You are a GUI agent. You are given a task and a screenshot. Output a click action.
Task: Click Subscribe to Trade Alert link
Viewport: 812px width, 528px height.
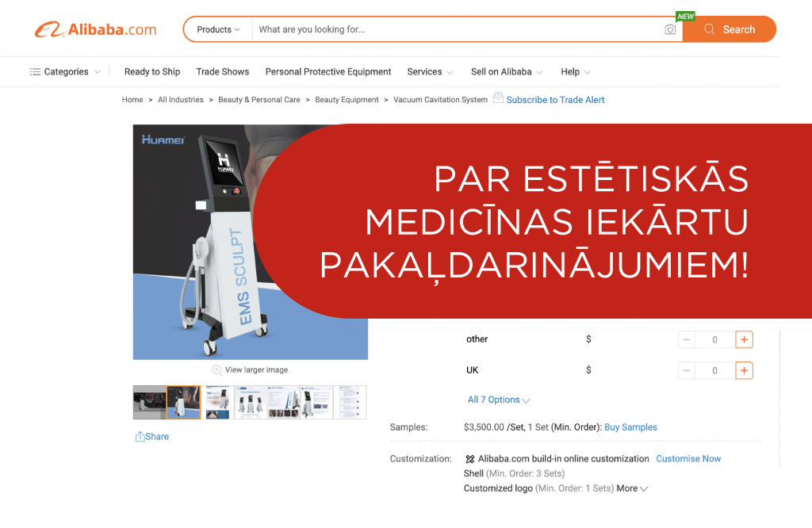(x=555, y=100)
